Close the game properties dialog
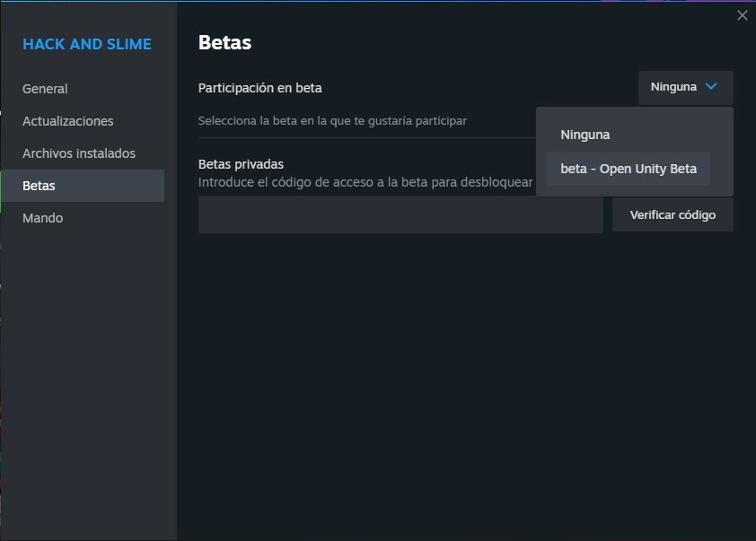The image size is (756, 541). click(x=743, y=15)
